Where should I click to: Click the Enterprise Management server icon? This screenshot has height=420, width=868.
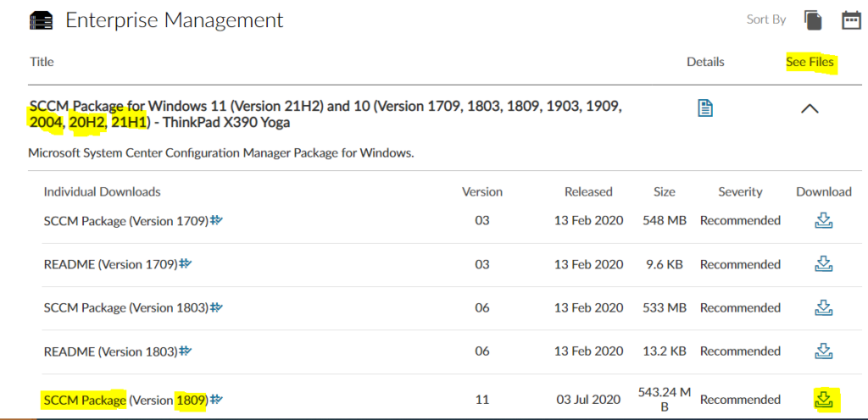click(41, 21)
